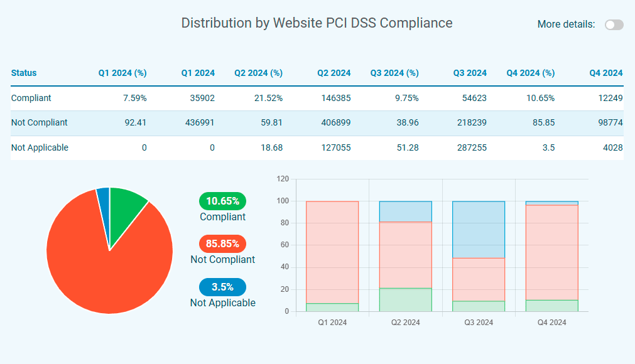Click the Not Compliant Q1 2024 value 436991
Viewport: 635px width, 364px height.
[198, 123]
